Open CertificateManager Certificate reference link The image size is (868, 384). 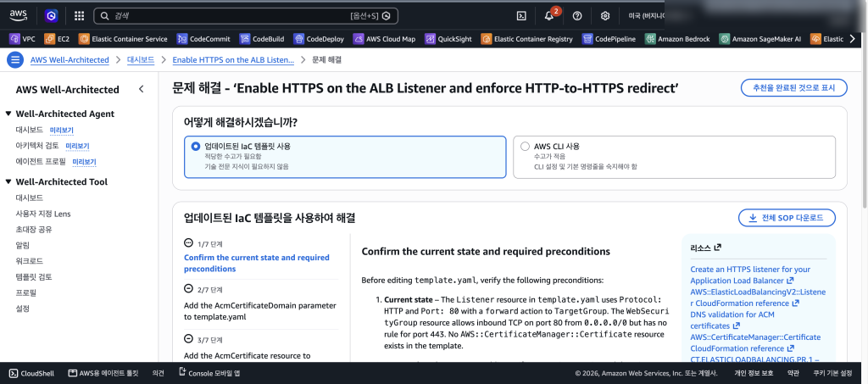tap(755, 343)
